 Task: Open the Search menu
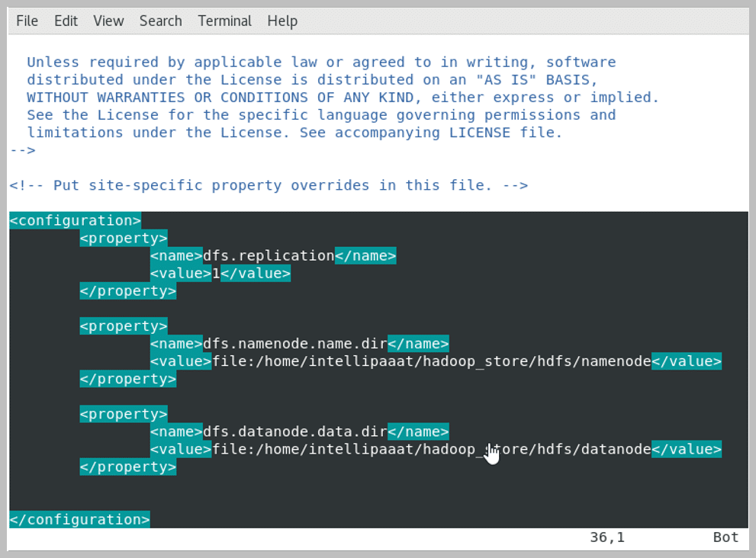point(160,21)
